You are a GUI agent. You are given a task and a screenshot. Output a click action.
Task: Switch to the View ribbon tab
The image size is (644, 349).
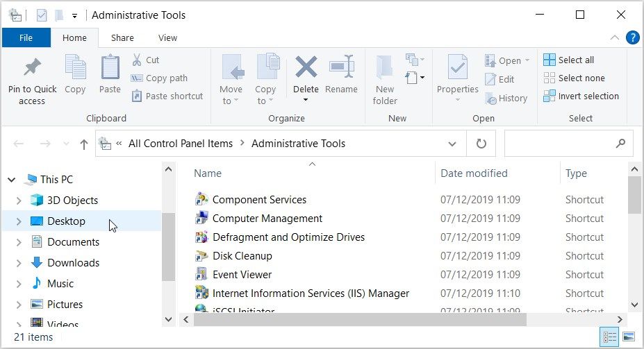coord(167,37)
